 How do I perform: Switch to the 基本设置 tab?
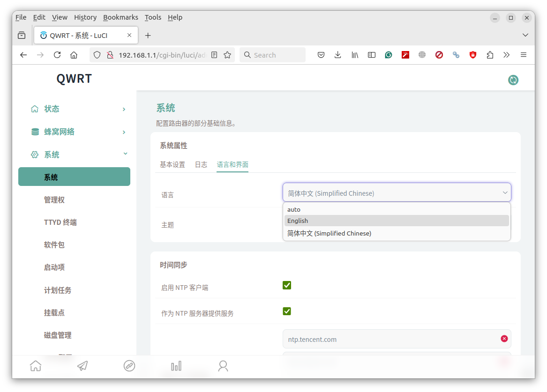point(172,164)
